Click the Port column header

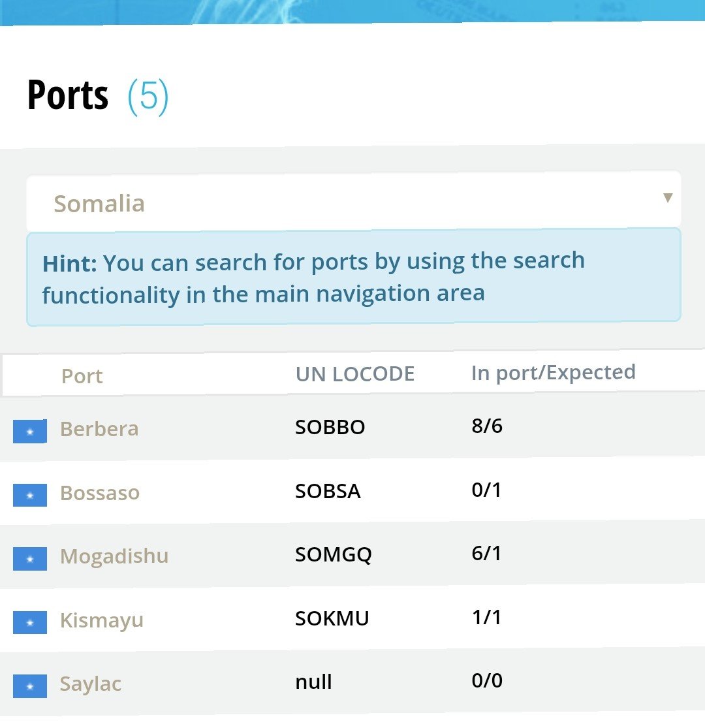tap(82, 376)
